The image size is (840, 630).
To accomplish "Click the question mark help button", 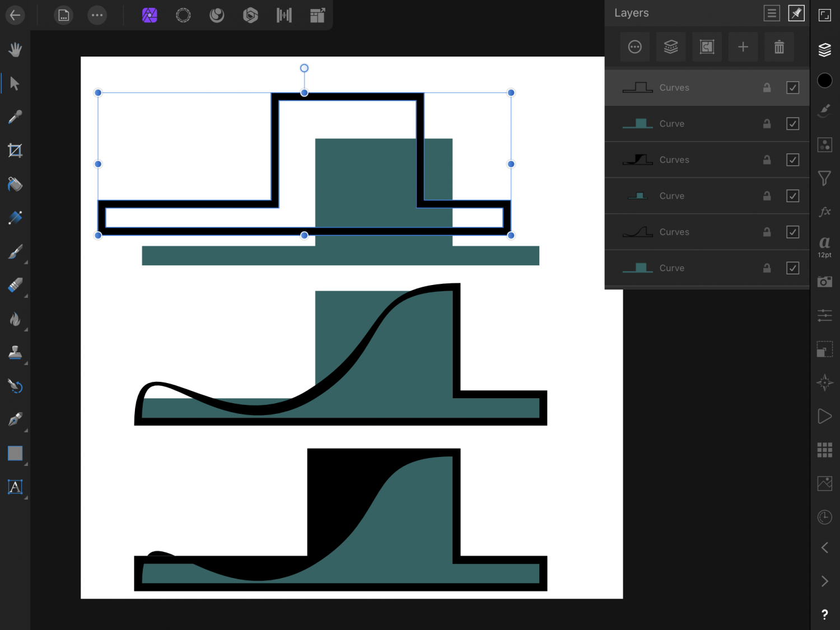I will tap(824, 614).
